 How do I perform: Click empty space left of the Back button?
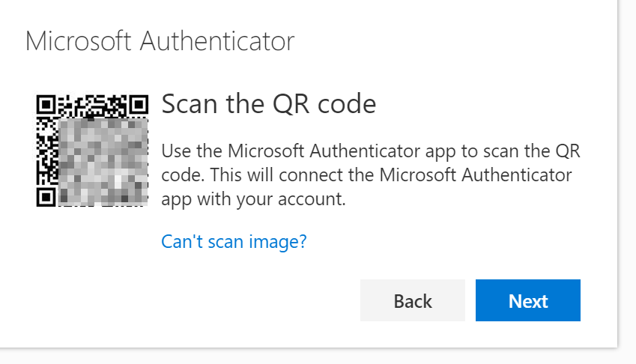(225, 300)
